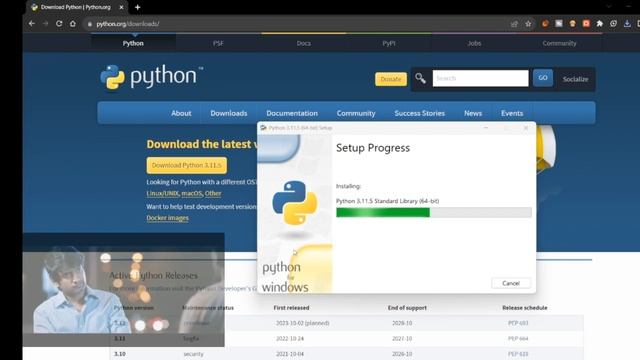The image size is (640, 360).
Task: Select the PyPI top tab
Action: [389, 43]
